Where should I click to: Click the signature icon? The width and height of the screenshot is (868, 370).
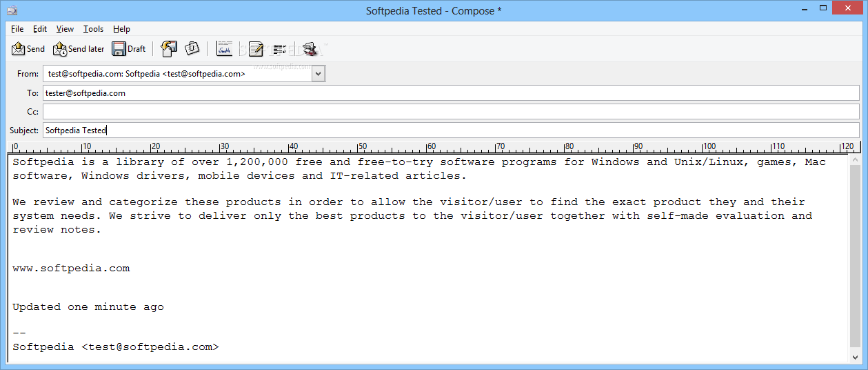point(225,49)
